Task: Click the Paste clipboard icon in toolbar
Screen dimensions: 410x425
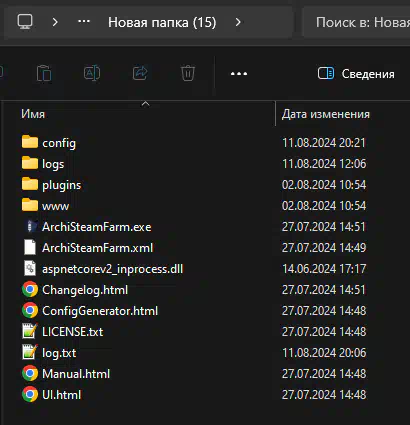Action: pyautogui.click(x=44, y=73)
